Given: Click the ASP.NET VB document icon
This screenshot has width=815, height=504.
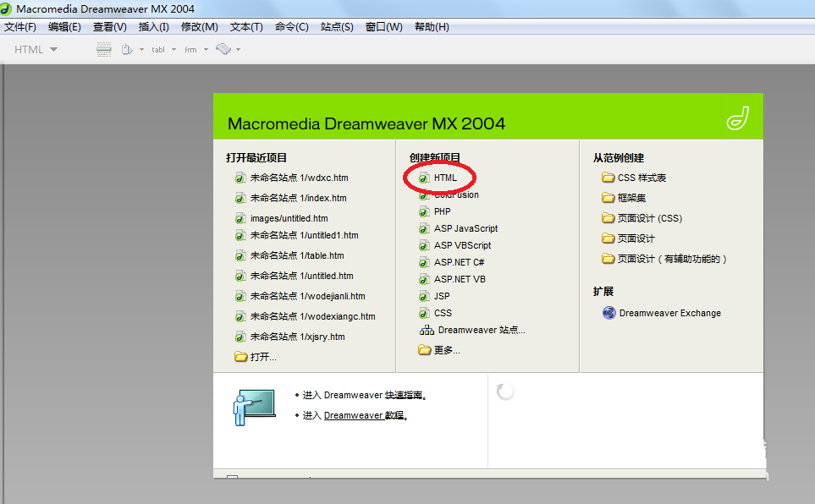Looking at the screenshot, I should coord(425,280).
